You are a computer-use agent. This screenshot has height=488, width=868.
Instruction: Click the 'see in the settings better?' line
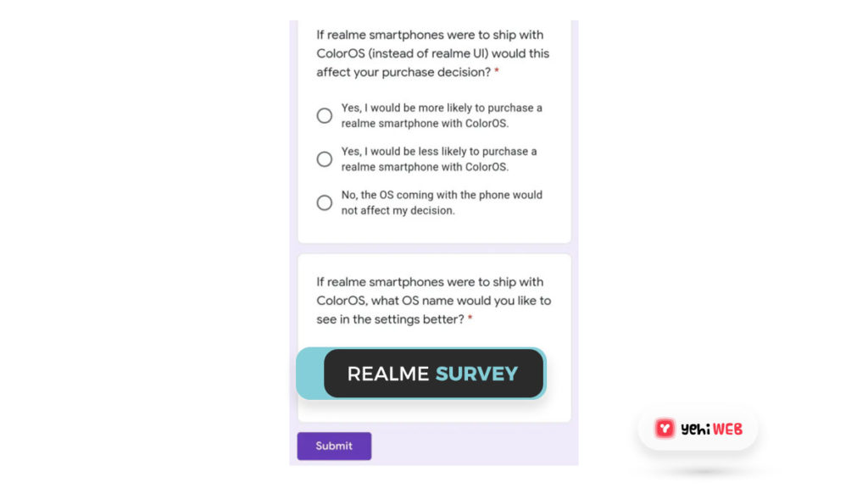(x=390, y=319)
